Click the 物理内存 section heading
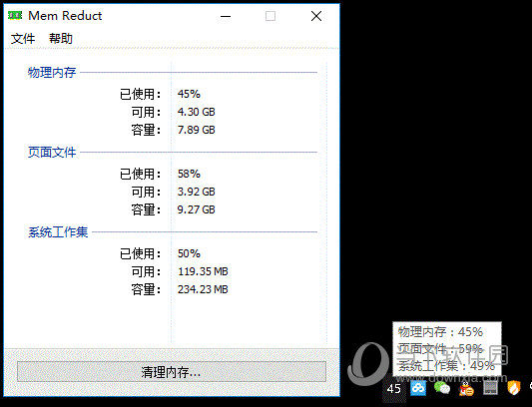This screenshot has width=532, height=407. coord(52,72)
